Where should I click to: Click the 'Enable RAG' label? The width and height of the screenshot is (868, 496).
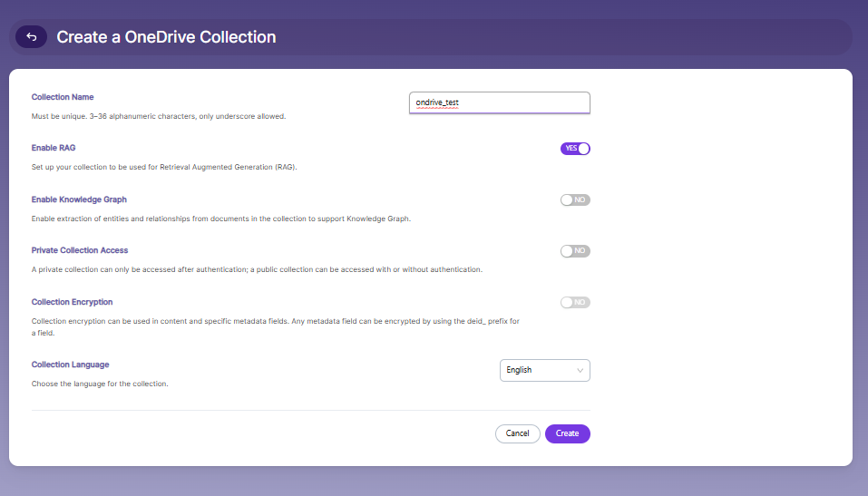click(x=54, y=148)
